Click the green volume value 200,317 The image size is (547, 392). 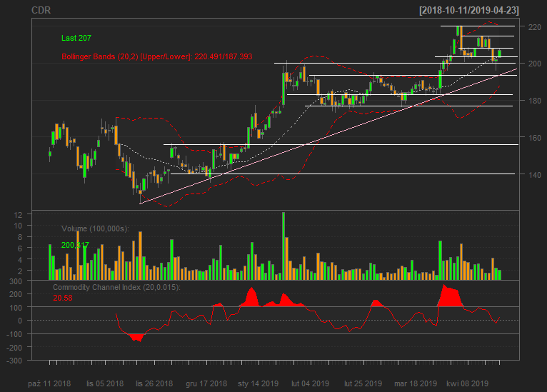[75, 245]
